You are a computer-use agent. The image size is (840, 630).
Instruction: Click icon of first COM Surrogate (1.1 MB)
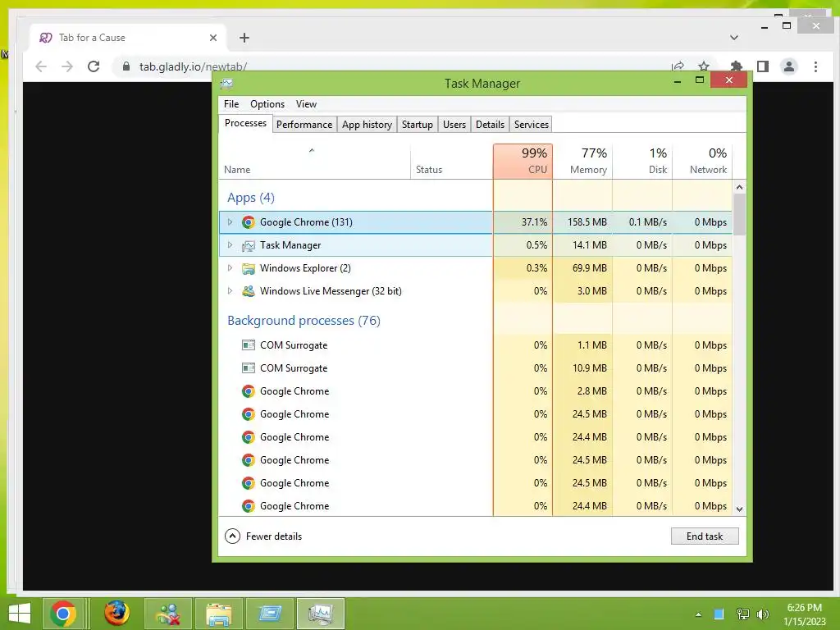(x=248, y=345)
